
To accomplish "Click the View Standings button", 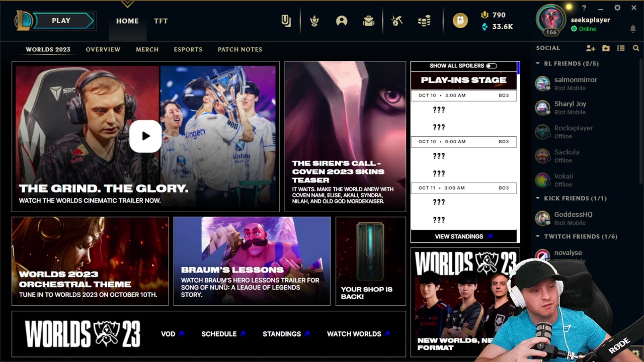I will tap(464, 236).
